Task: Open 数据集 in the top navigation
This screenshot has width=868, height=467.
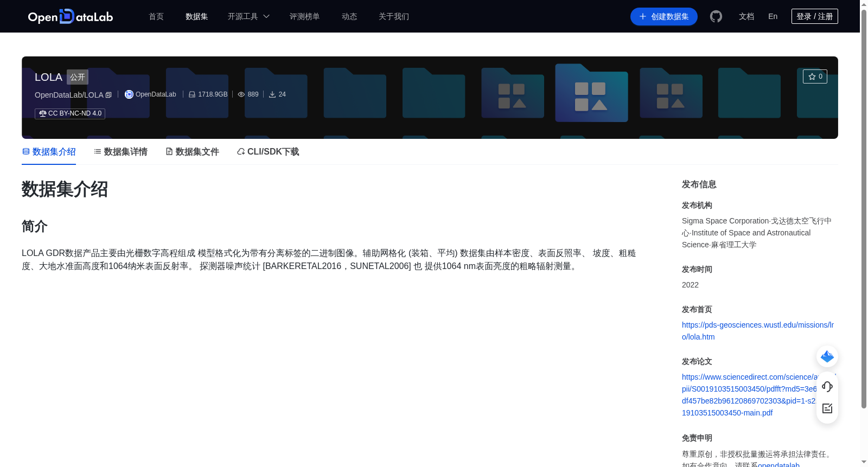Action: pos(197,16)
